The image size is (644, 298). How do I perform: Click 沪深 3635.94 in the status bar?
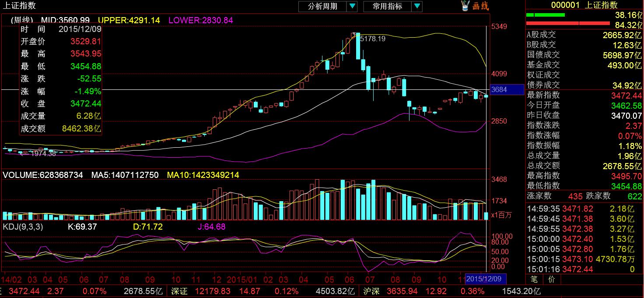pos(390,291)
